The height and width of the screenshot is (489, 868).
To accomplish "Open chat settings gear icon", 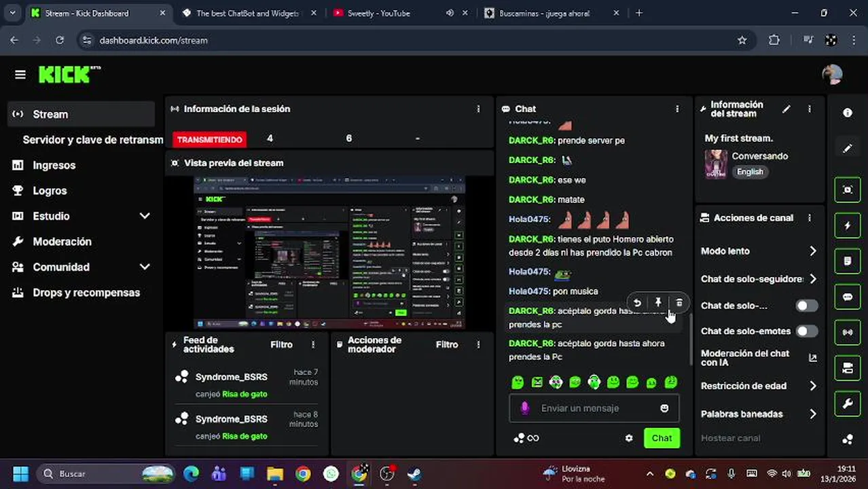I will (x=629, y=438).
